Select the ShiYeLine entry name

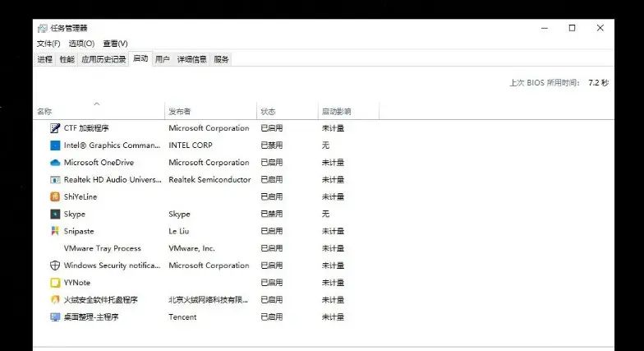pos(80,197)
